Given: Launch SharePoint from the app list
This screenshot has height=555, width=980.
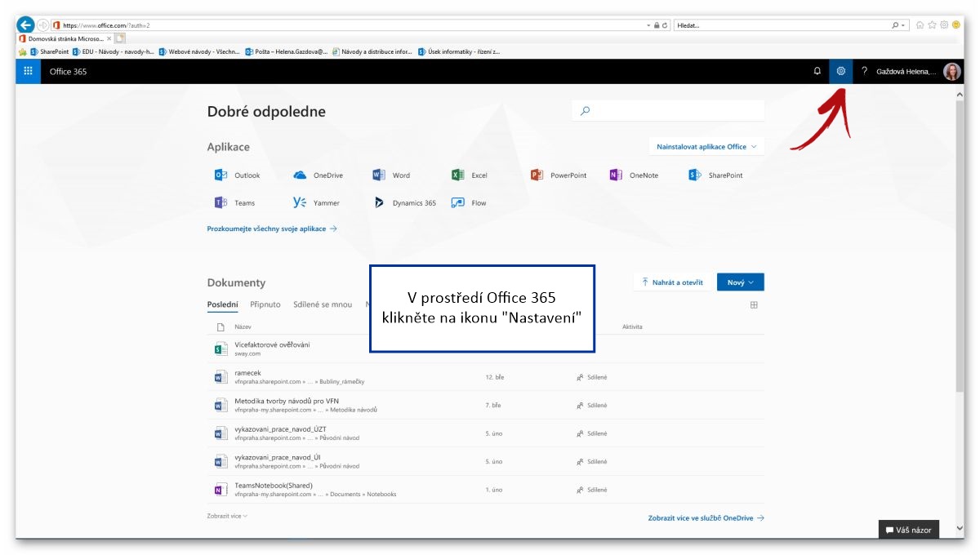Looking at the screenshot, I should click(716, 175).
